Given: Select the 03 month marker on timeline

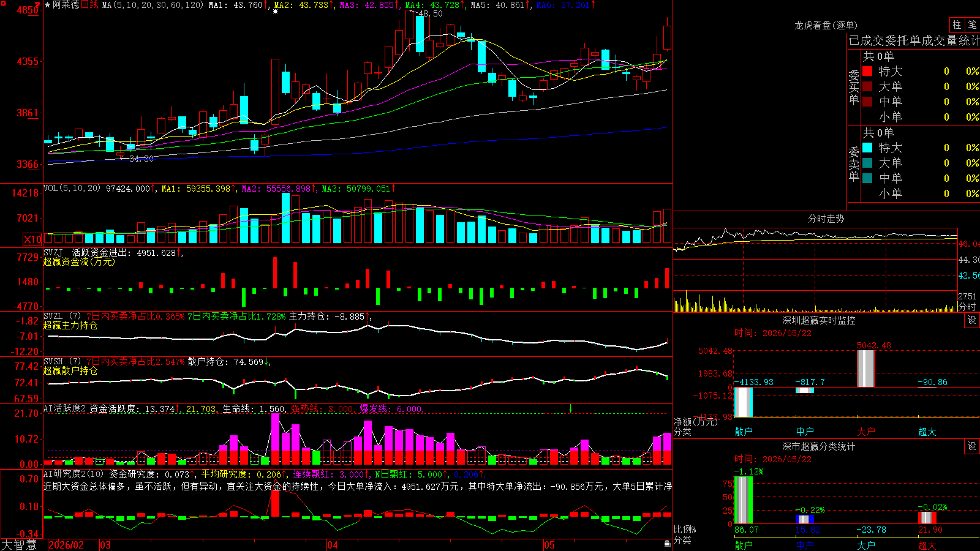Looking at the screenshot, I should tap(105, 545).
